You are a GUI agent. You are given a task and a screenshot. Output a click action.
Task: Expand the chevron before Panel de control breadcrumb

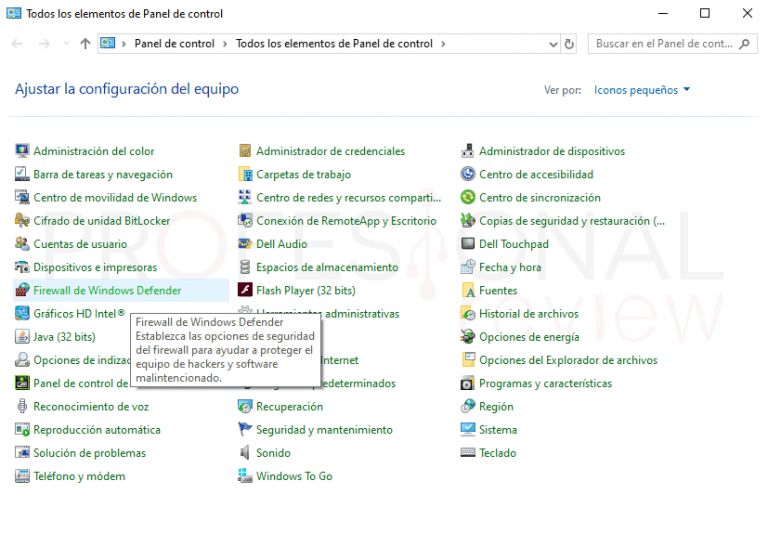pos(124,44)
